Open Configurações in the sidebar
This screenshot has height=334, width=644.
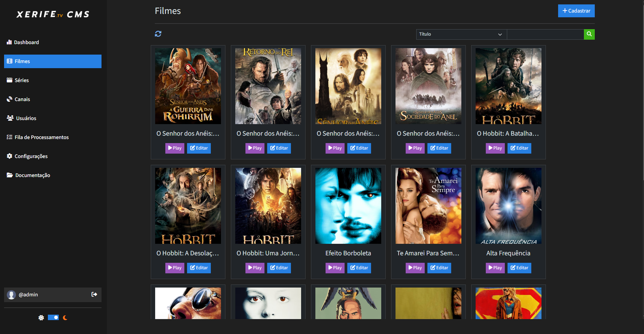53,156
